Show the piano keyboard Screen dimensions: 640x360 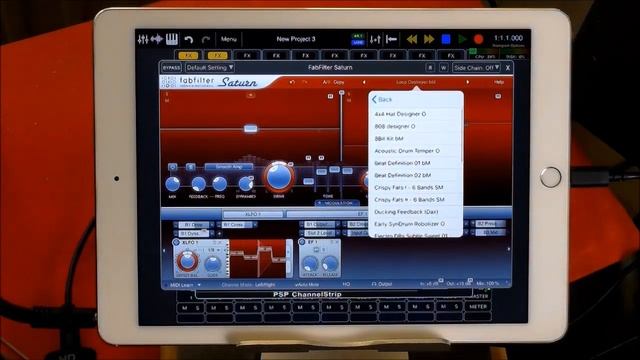(172, 39)
